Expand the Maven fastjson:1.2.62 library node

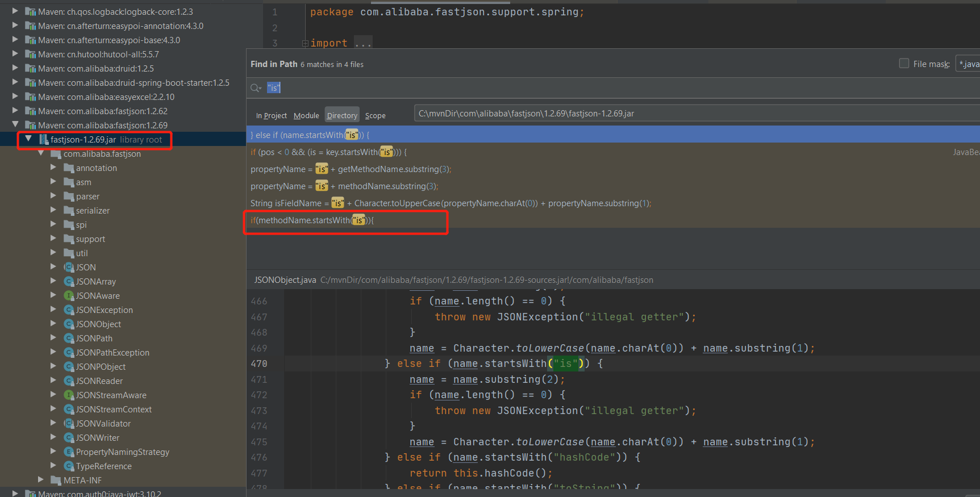[x=15, y=110]
